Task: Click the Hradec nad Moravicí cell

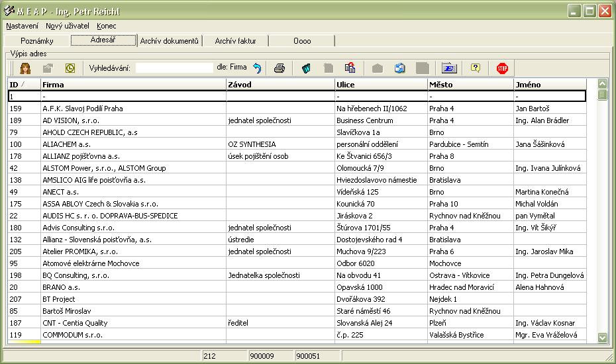Action: point(471,287)
